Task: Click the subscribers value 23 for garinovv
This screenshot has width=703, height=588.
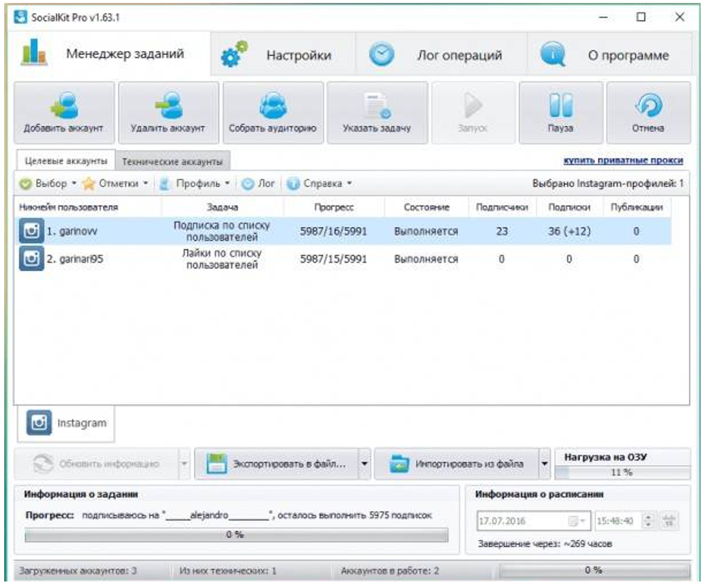Action: tap(502, 231)
